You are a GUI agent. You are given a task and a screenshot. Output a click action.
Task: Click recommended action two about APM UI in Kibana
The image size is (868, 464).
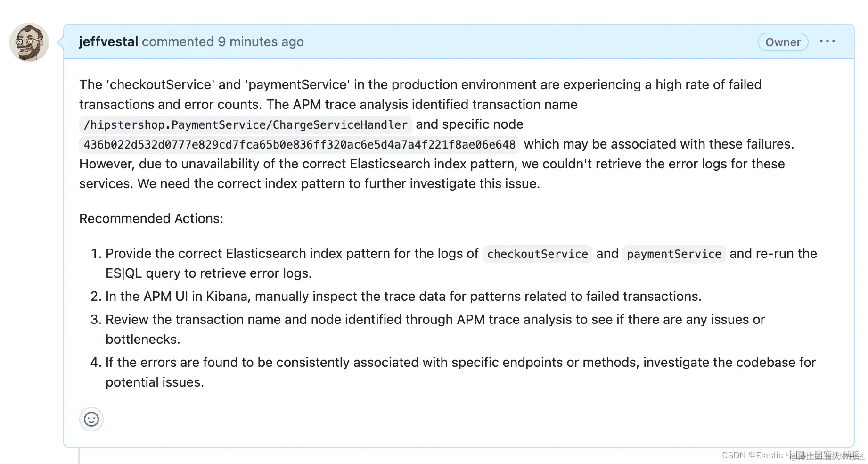point(403,296)
